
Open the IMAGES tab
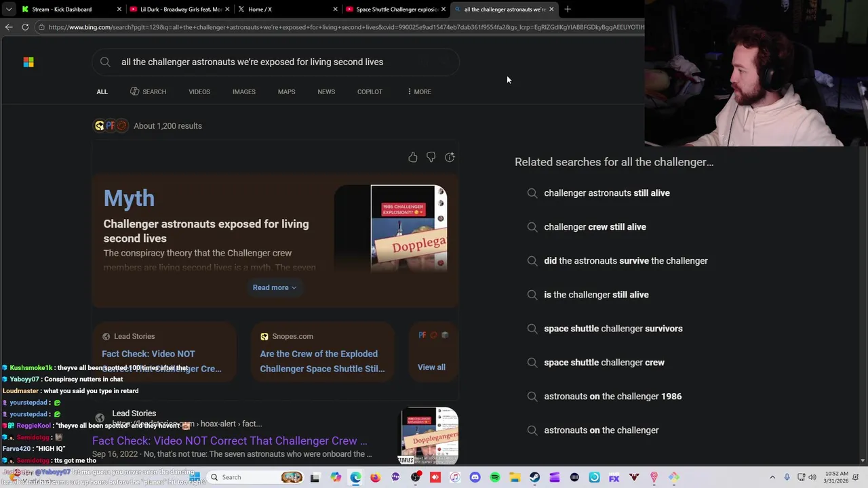pyautogui.click(x=244, y=91)
